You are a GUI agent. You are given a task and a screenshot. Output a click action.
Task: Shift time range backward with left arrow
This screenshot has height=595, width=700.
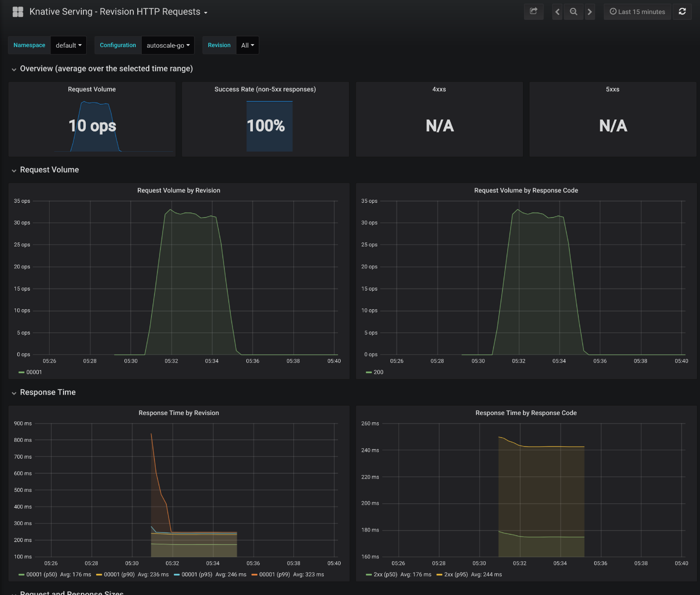pos(558,11)
